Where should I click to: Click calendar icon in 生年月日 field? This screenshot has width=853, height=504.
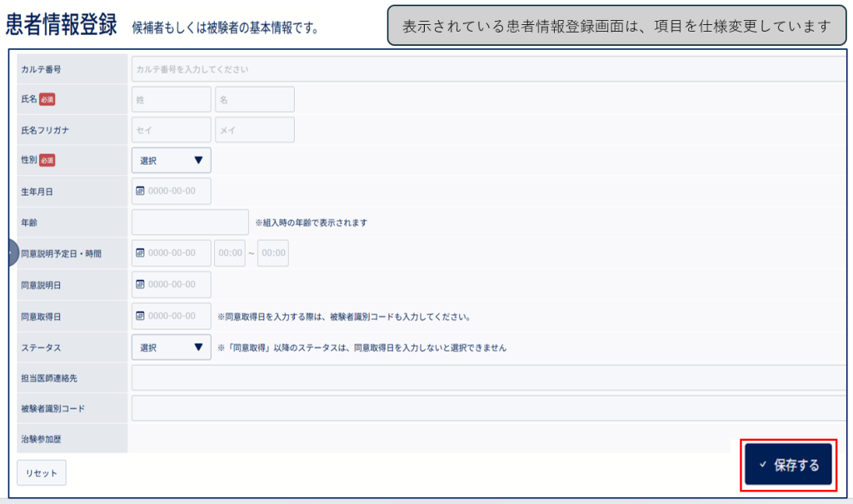(140, 191)
